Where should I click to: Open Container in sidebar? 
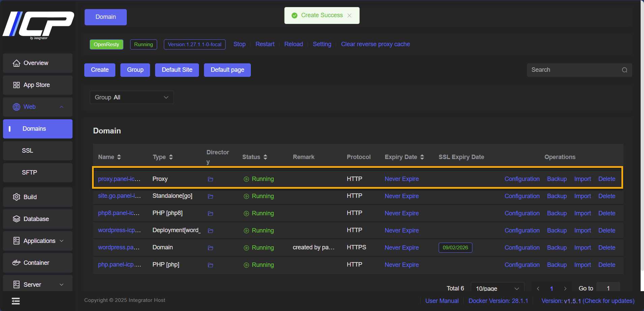coord(38,263)
